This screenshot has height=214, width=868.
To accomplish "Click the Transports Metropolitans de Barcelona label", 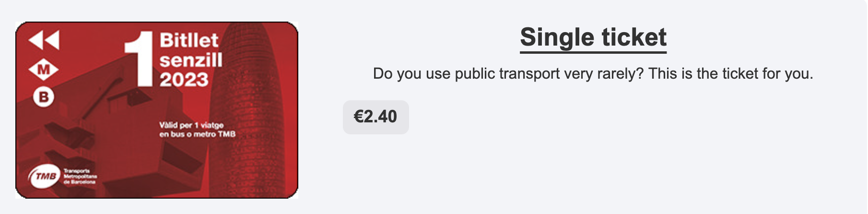I will (80, 177).
